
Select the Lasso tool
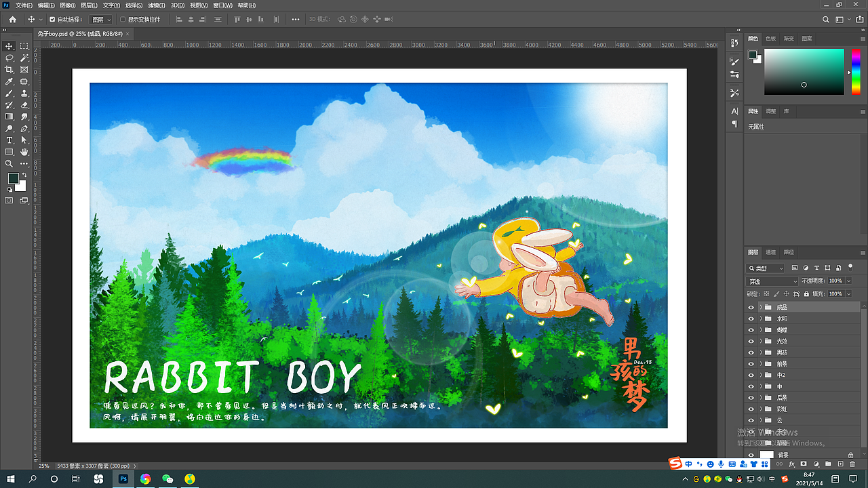point(8,58)
